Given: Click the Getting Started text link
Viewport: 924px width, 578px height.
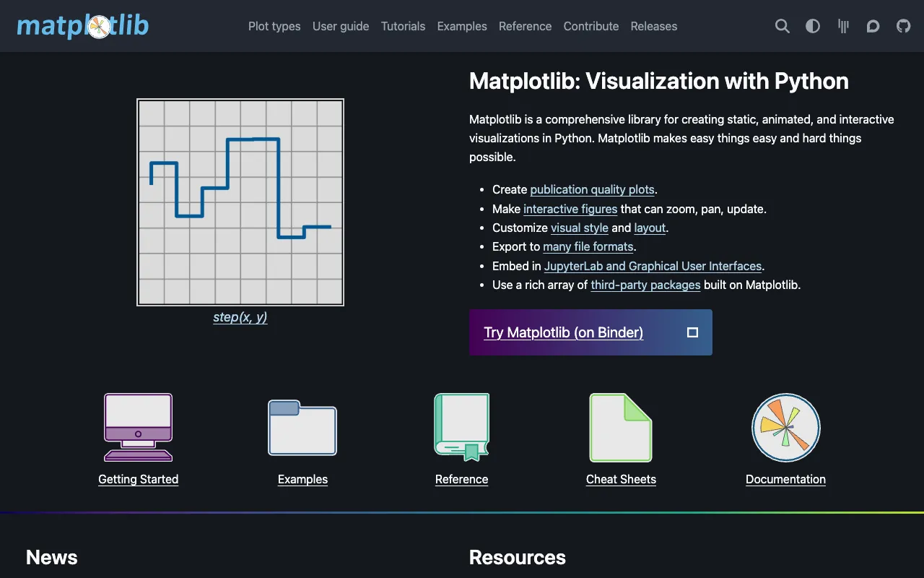Looking at the screenshot, I should coord(139,479).
